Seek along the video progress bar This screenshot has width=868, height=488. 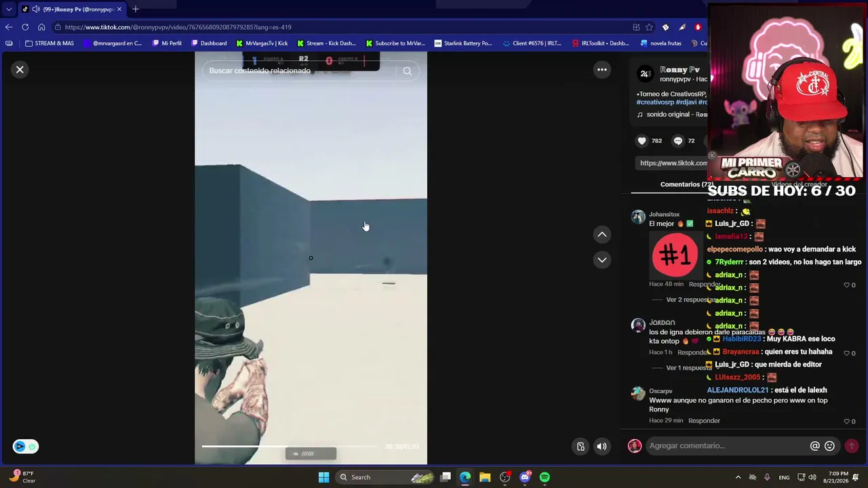coord(289,447)
